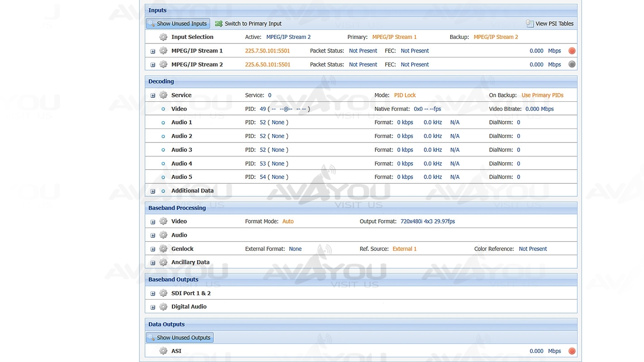Open the Service settings gear icon

tap(163, 95)
